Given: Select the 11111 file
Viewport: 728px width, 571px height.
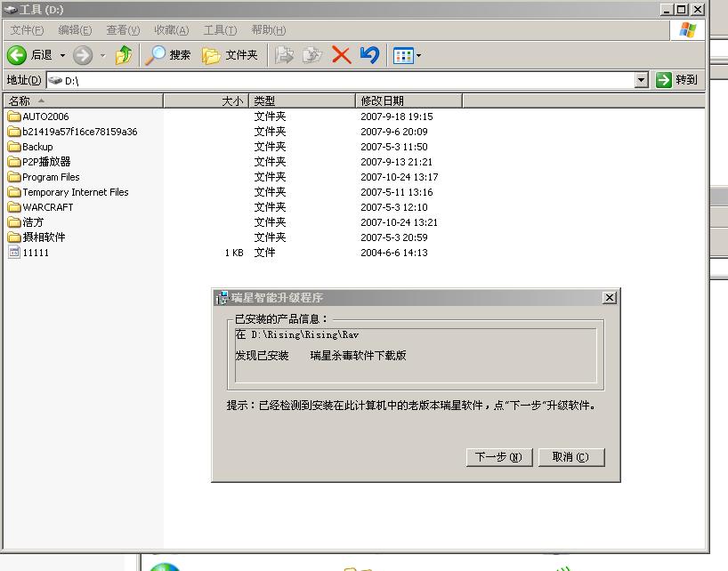Looking at the screenshot, I should click(36, 253).
